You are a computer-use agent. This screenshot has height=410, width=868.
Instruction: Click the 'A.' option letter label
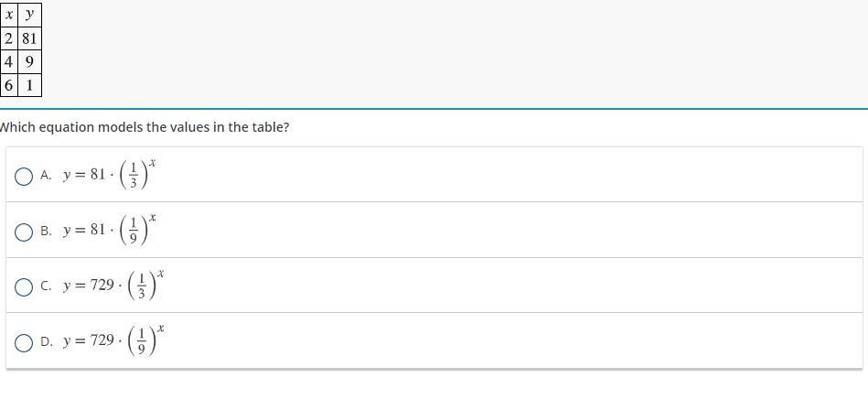(x=46, y=176)
